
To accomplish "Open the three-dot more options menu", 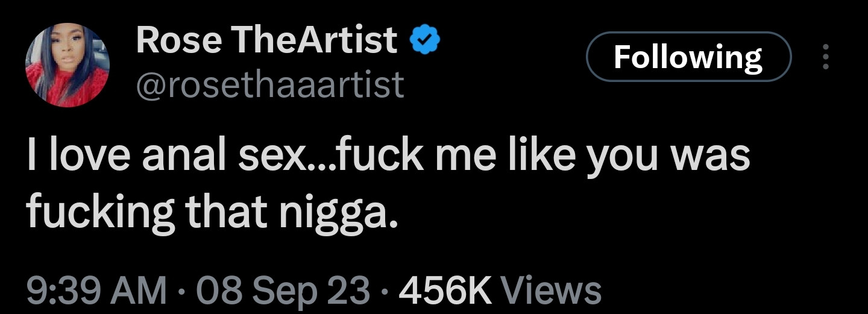I will (x=826, y=57).
